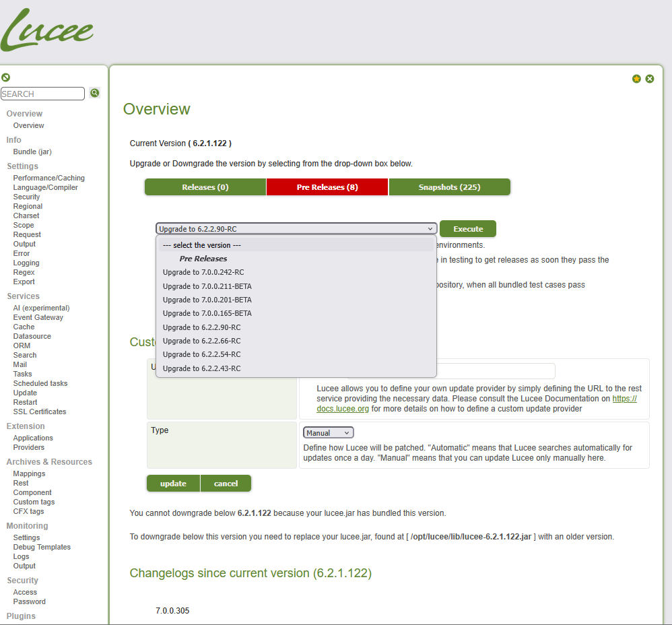Open Request settings
672x625 pixels.
click(27, 234)
